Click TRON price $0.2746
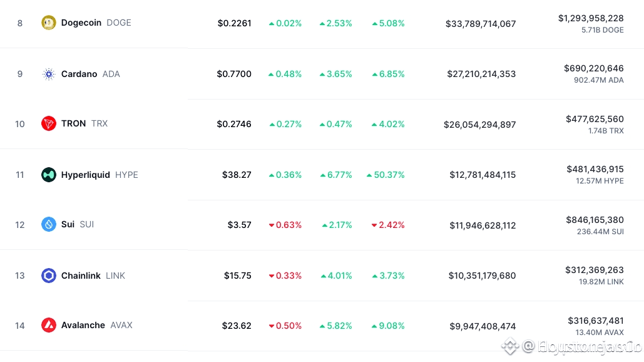Screen dimensions: 644x362 pyautogui.click(x=234, y=124)
